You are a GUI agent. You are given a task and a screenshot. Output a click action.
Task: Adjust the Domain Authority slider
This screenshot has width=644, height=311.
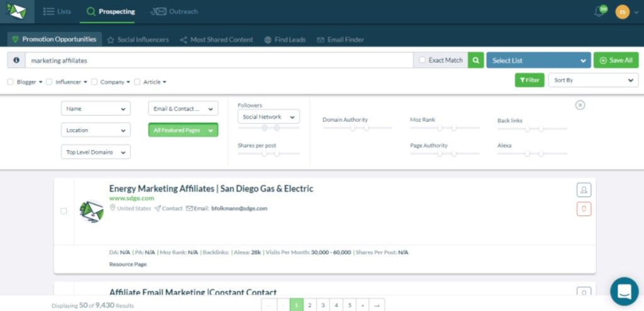(358, 128)
